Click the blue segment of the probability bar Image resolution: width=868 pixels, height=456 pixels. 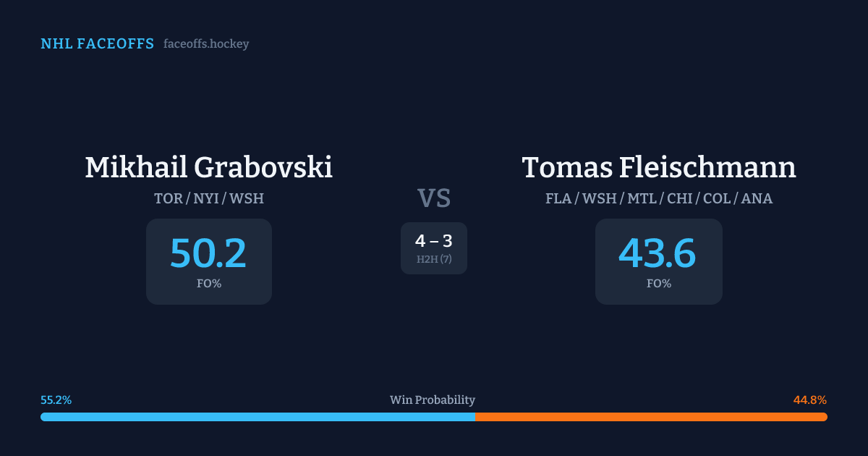click(258, 417)
